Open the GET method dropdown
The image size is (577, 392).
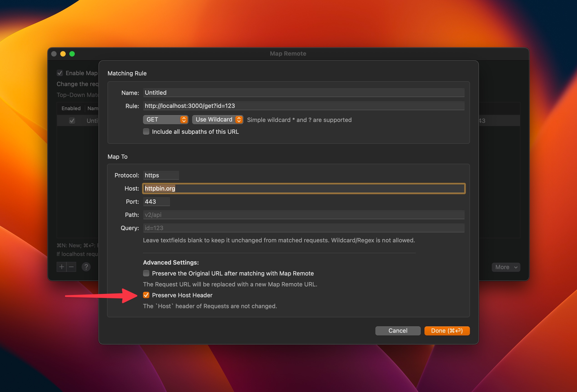click(165, 120)
